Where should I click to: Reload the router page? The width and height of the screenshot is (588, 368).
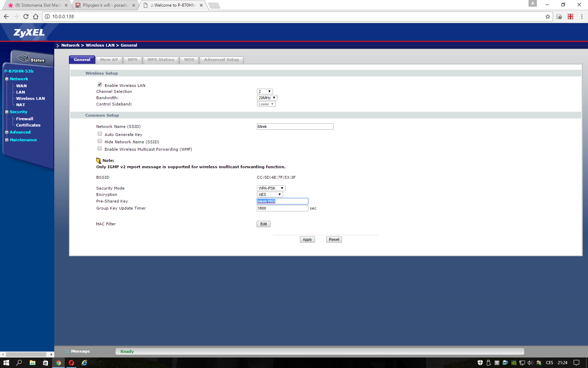pyautogui.click(x=26, y=16)
